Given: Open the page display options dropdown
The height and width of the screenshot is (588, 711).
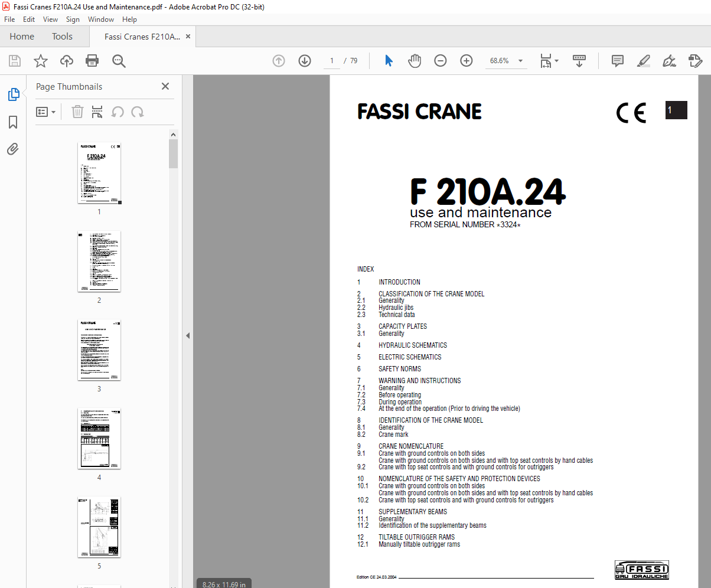Looking at the screenshot, I should [x=549, y=61].
